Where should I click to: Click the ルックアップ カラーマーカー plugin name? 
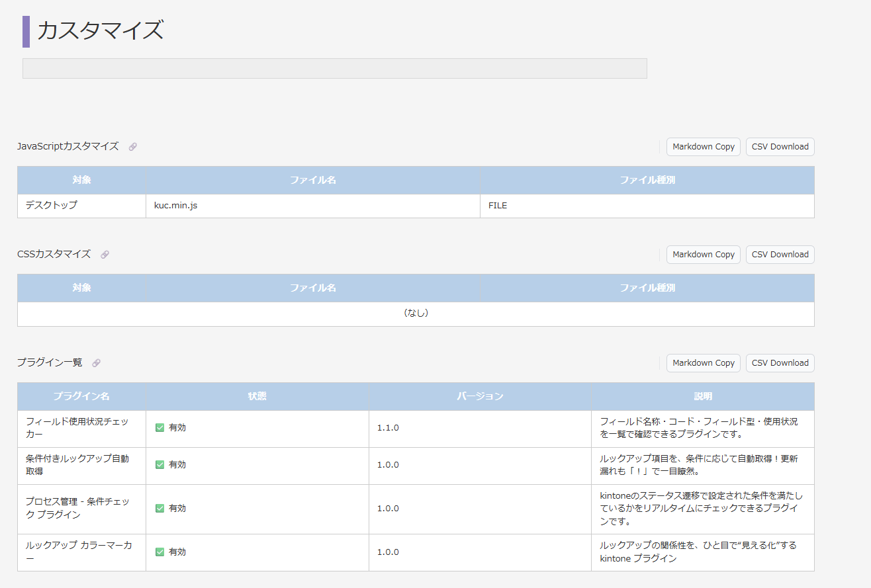coord(79,552)
